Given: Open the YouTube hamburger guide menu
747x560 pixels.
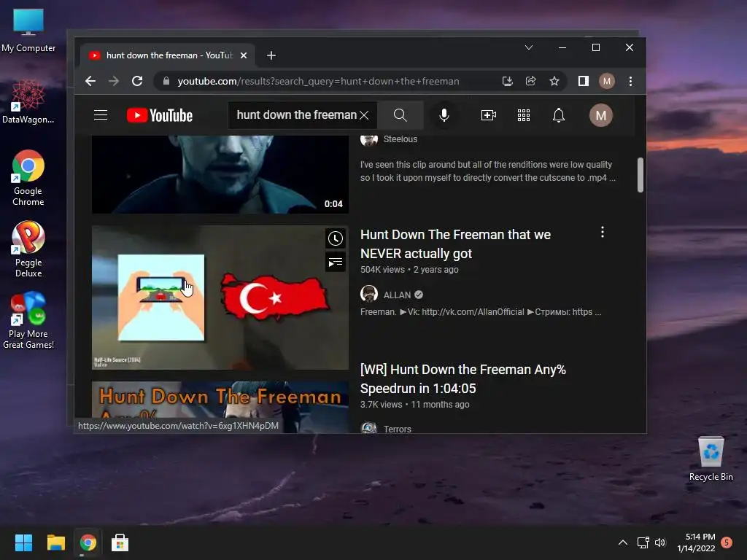Looking at the screenshot, I should point(101,115).
